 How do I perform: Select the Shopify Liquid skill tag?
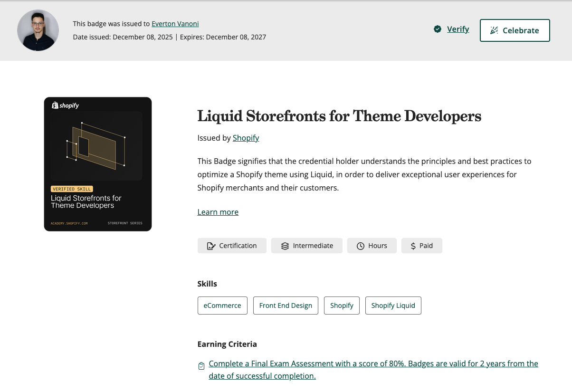[x=393, y=306]
